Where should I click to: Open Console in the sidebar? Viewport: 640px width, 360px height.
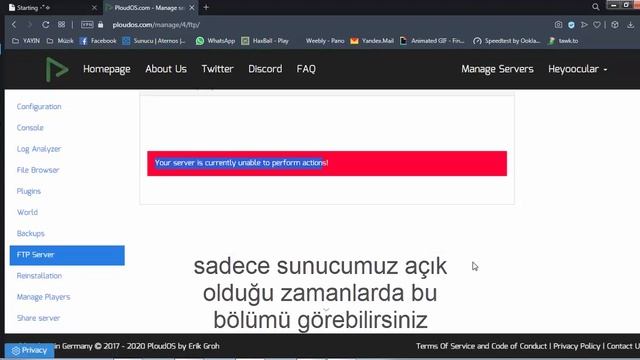tap(30, 128)
